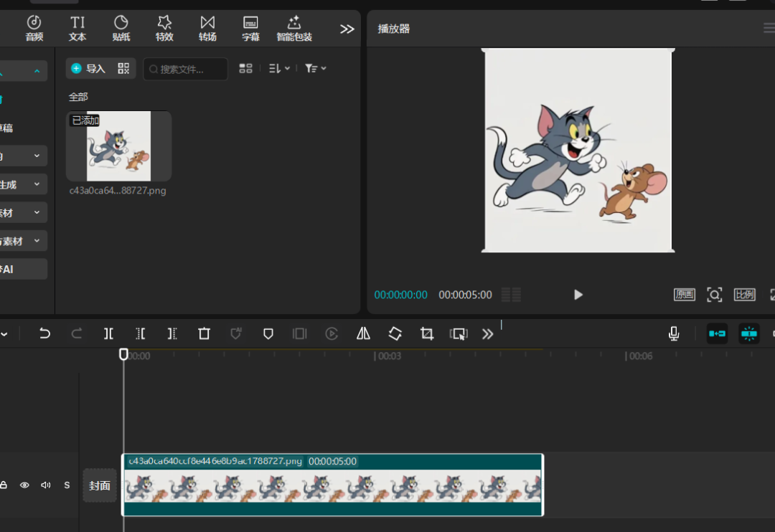Viewport: 775px width, 532px height.
Task: Mute the track with the speaker icon
Action: click(46, 485)
